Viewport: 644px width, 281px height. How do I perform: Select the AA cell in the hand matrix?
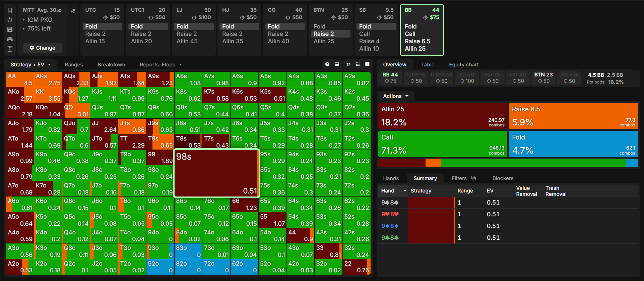(20, 79)
